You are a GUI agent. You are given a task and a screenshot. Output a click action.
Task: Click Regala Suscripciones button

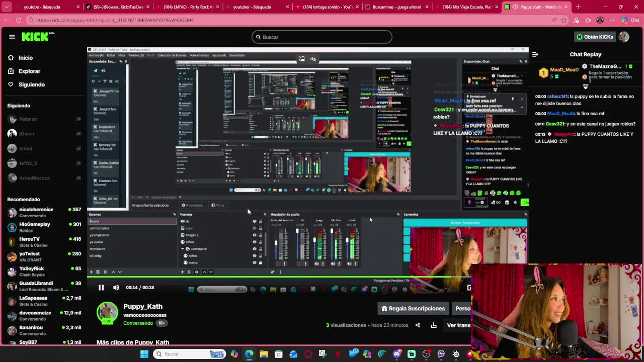click(413, 309)
